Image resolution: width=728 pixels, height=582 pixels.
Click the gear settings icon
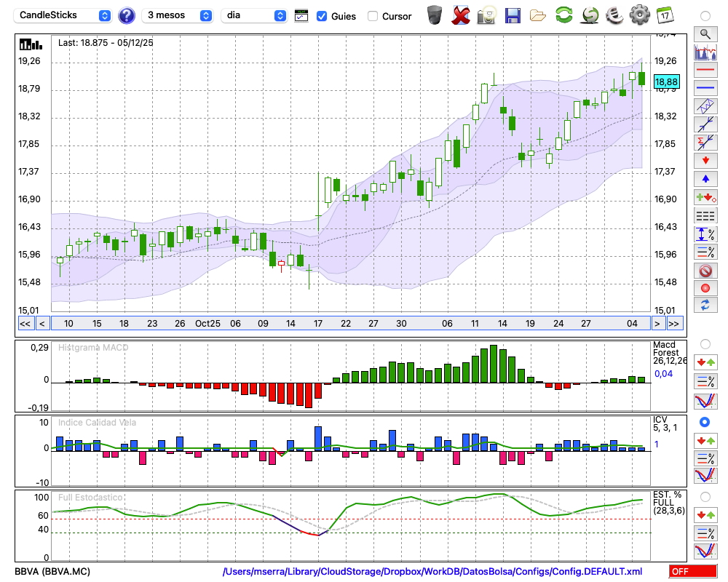639,15
